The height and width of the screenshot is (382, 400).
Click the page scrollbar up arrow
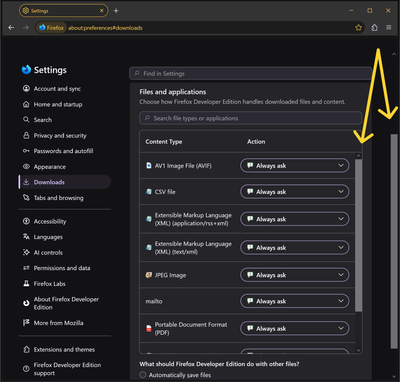394,54
